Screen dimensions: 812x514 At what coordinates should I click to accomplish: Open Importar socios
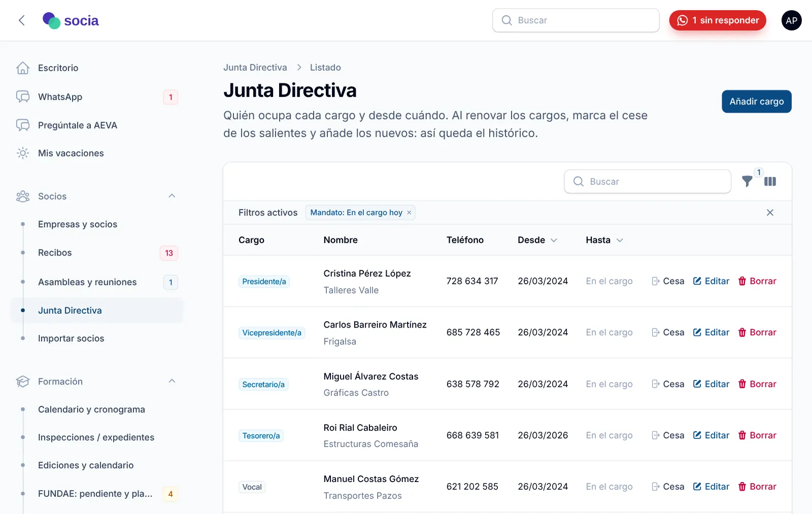pyautogui.click(x=96, y=338)
